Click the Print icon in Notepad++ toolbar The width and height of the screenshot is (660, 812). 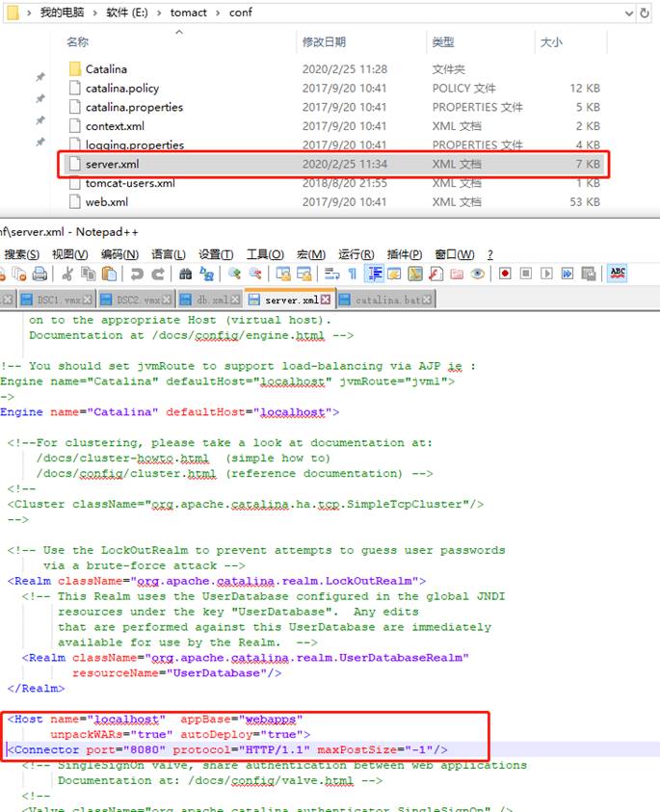click(40, 274)
